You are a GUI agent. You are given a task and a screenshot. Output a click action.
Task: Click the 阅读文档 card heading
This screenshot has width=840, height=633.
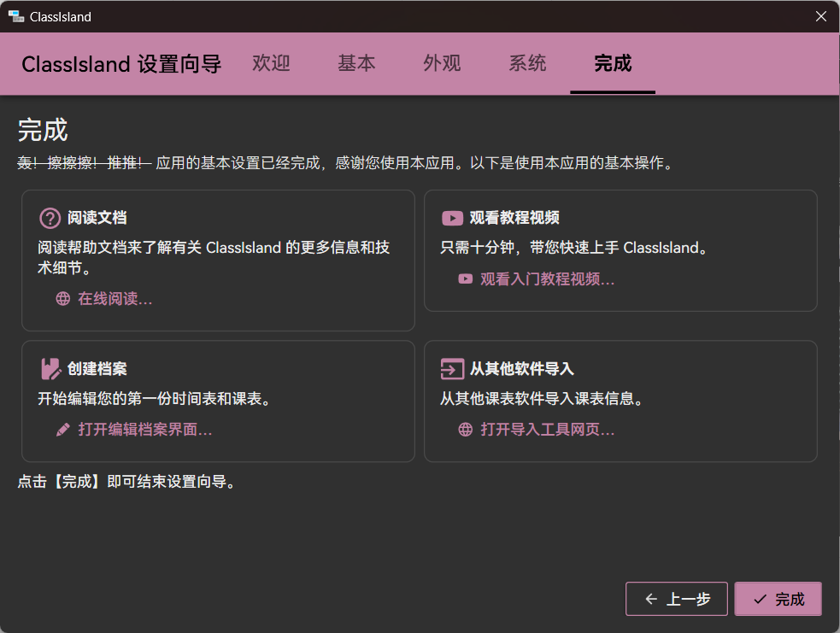[x=97, y=218]
